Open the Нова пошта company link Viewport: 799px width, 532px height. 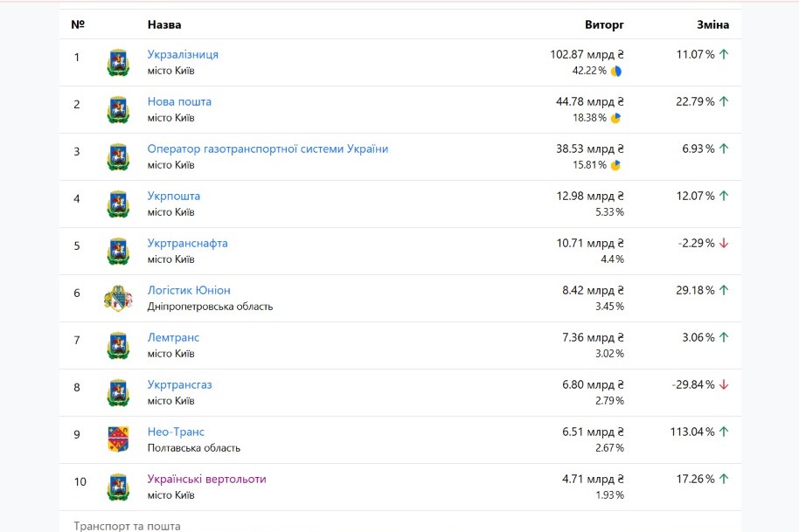tap(179, 101)
